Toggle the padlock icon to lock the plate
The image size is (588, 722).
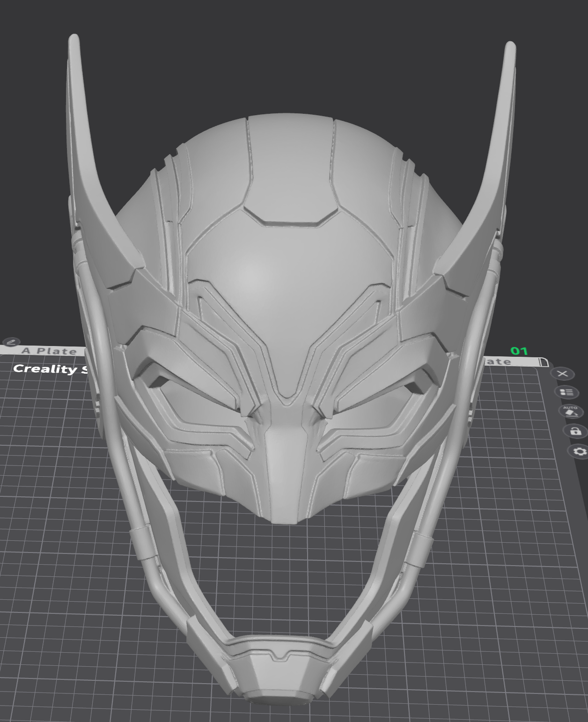pyautogui.click(x=576, y=431)
